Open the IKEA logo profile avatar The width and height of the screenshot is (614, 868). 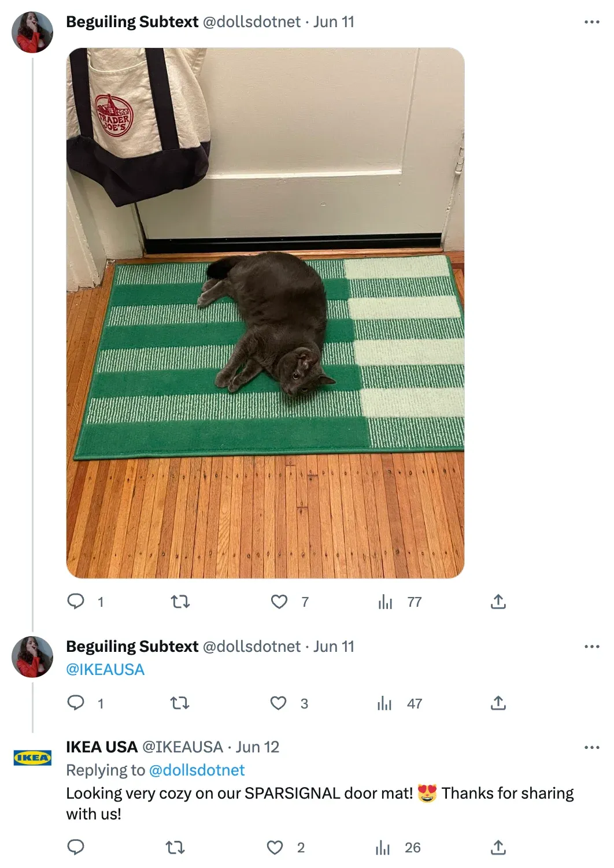(32, 758)
